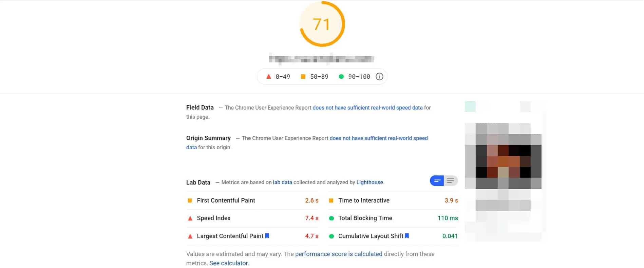
Task: Click the red triangle beside Largest Contentful Paint
Action: tap(190, 236)
